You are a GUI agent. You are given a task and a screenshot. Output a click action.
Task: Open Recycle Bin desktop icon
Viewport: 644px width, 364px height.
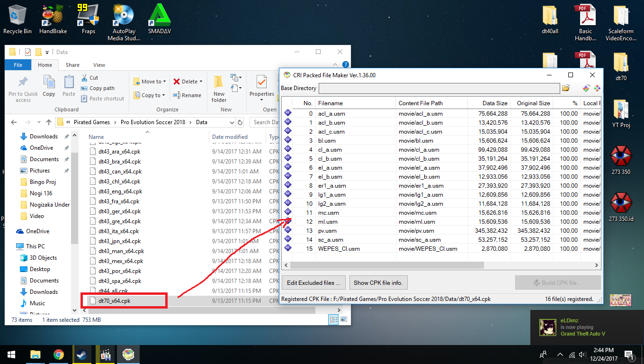[x=18, y=20]
